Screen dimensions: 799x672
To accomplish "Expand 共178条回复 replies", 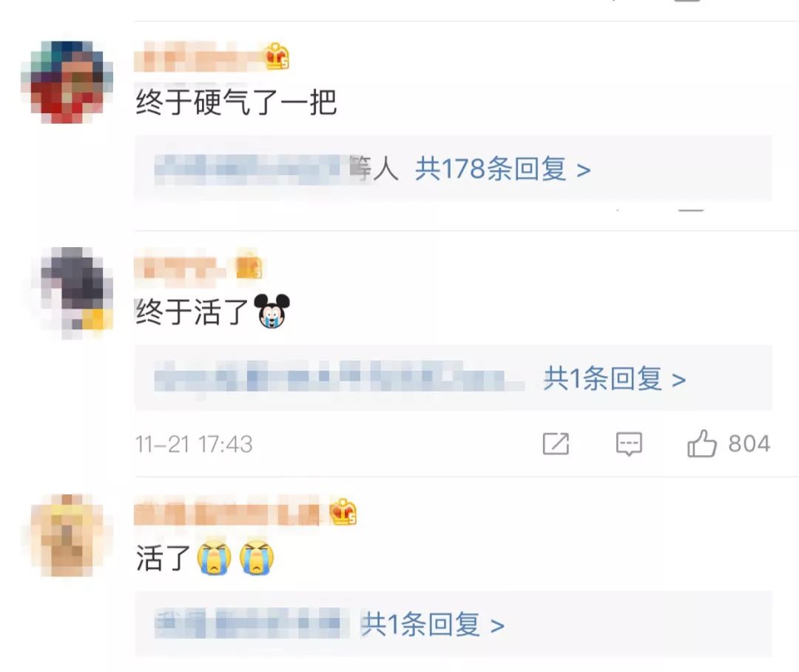I will click(502, 169).
